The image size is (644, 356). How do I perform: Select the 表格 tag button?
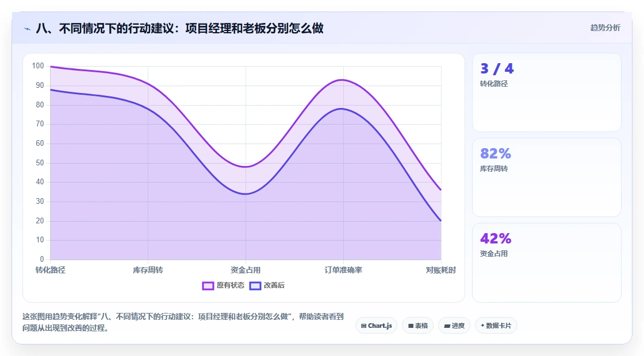[417, 326]
